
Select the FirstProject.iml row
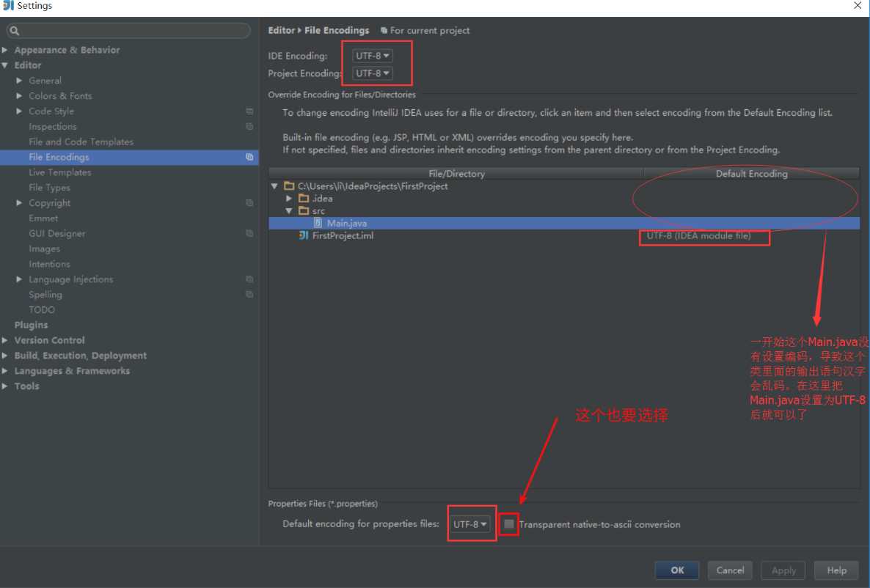(564, 236)
